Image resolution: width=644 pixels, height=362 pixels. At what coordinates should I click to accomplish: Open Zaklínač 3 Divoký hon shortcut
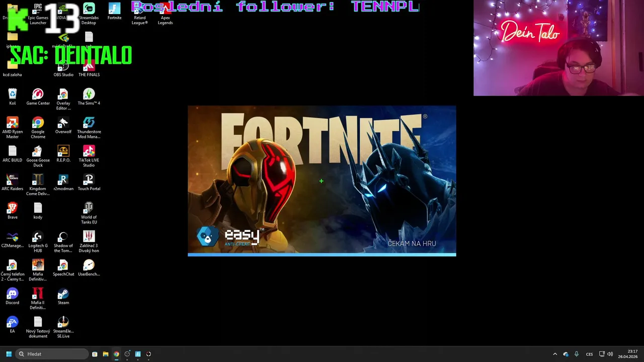click(89, 242)
